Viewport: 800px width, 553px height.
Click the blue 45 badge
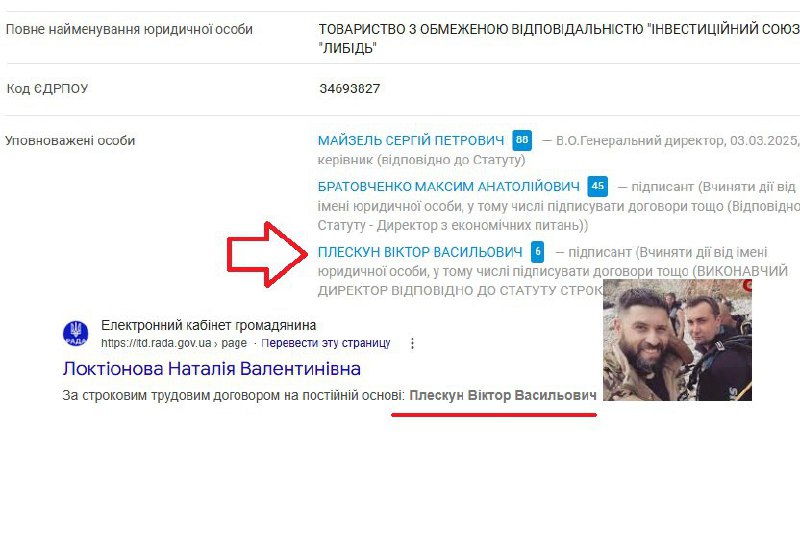597,186
